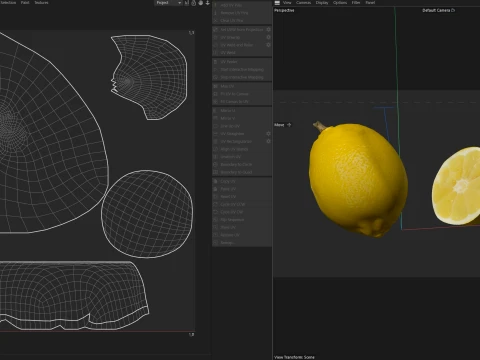Click Cycle UV CCW command

point(242,204)
